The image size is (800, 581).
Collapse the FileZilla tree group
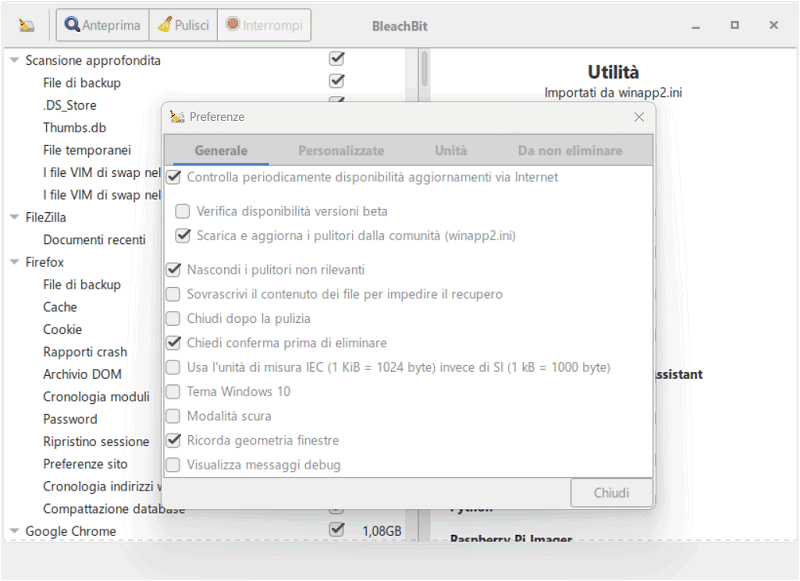click(x=14, y=217)
